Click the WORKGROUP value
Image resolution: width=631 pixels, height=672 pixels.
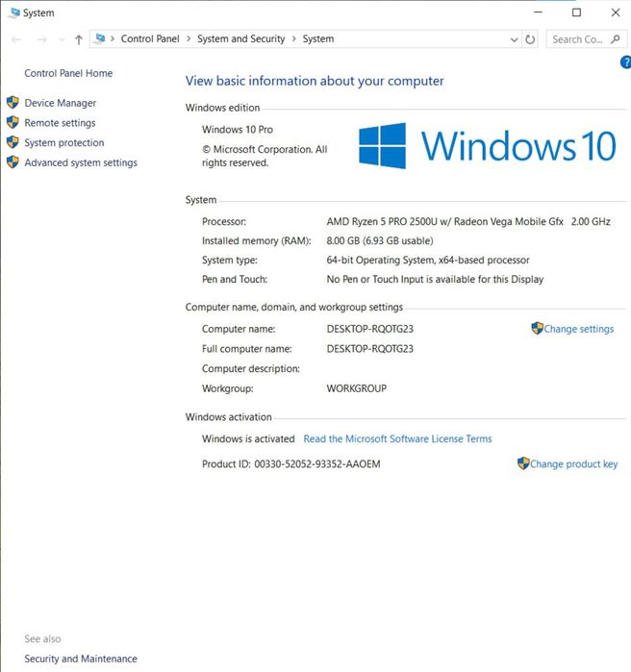click(356, 388)
